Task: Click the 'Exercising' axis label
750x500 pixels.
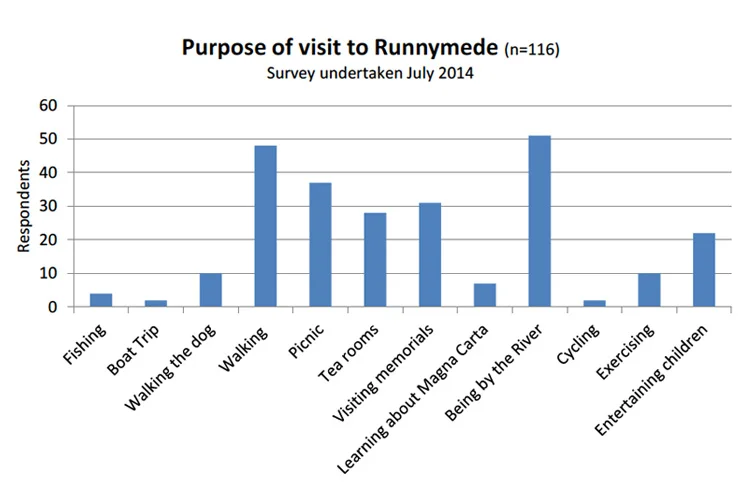Action: coord(625,352)
